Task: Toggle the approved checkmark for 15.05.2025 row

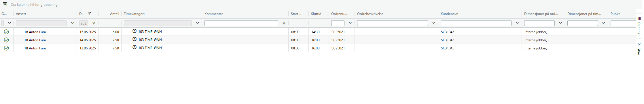Action: point(6,32)
